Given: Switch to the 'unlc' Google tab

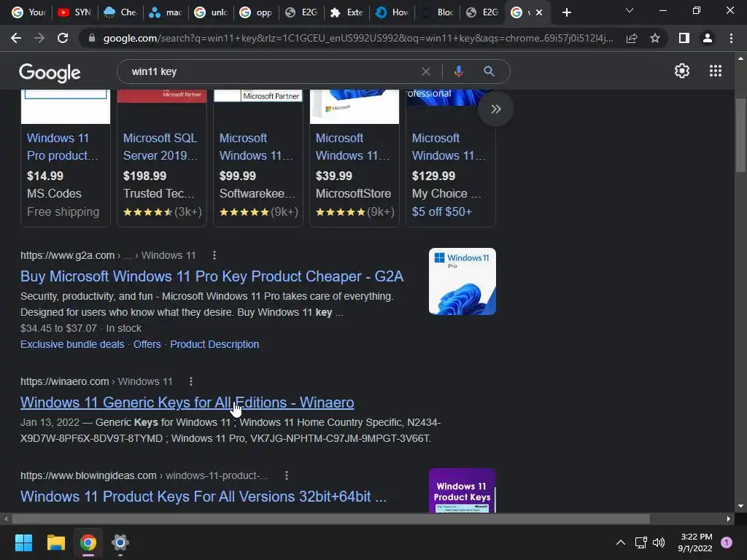Looking at the screenshot, I should [x=211, y=12].
